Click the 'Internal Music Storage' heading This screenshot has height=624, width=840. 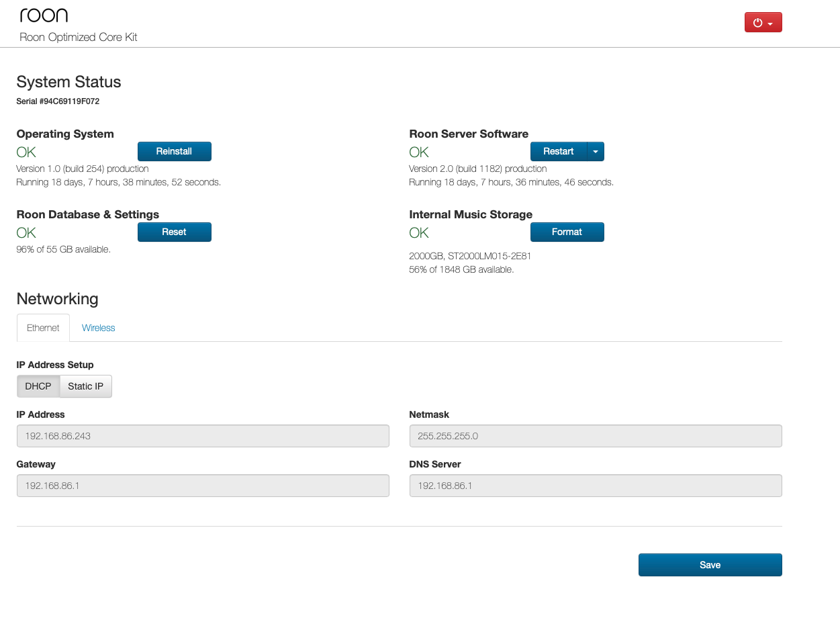pos(471,214)
